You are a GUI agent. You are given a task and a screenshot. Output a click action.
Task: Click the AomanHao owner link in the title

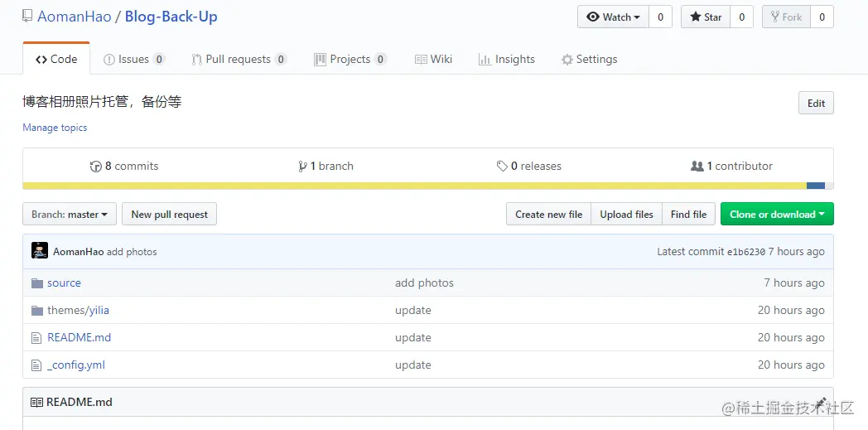click(75, 17)
